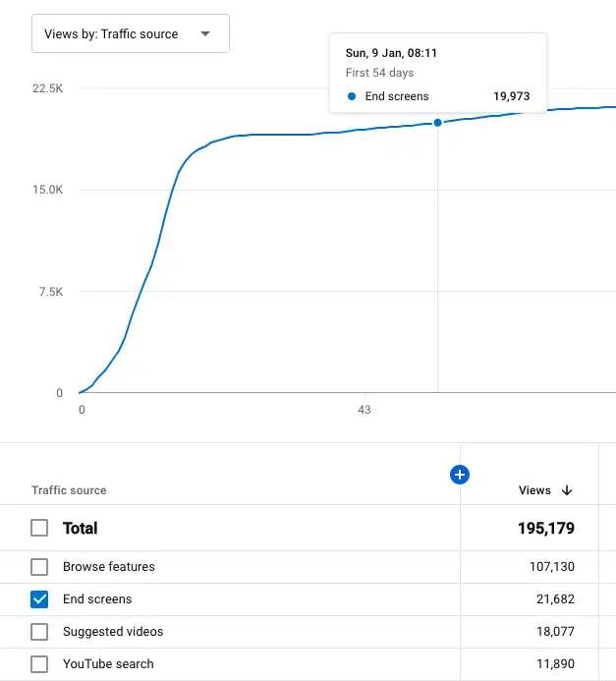This screenshot has width=616, height=681.
Task: Click the day 0 x-axis marker
Action: coord(82,409)
